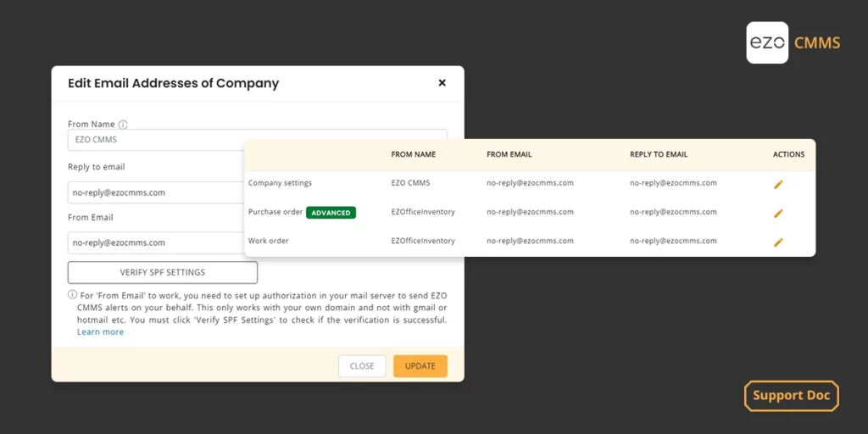The height and width of the screenshot is (434, 868).
Task: Click EZO CMMS in the From Name column
Action: coord(410,183)
